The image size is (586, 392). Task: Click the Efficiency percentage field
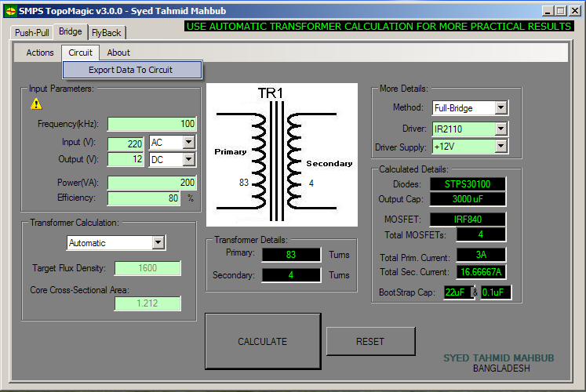144,198
